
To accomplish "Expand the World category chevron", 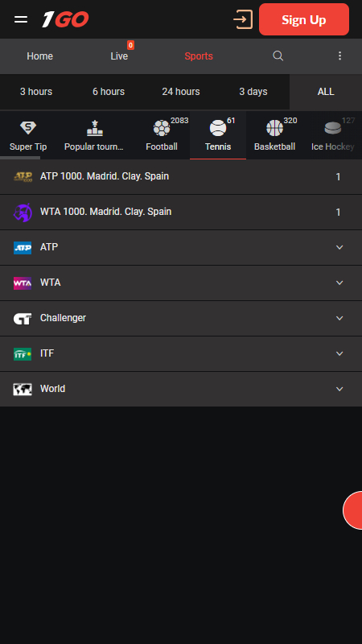I will [339, 389].
